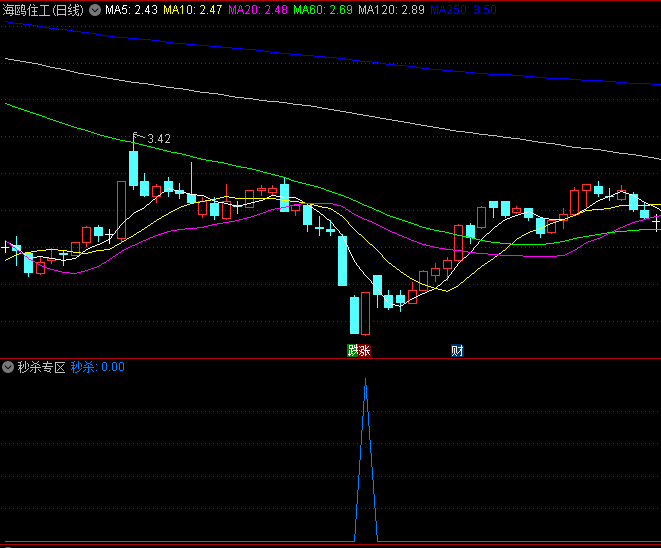This screenshot has width=661, height=548.
Task: Click the 秒杀专区 indicator name
Action: click(x=41, y=367)
